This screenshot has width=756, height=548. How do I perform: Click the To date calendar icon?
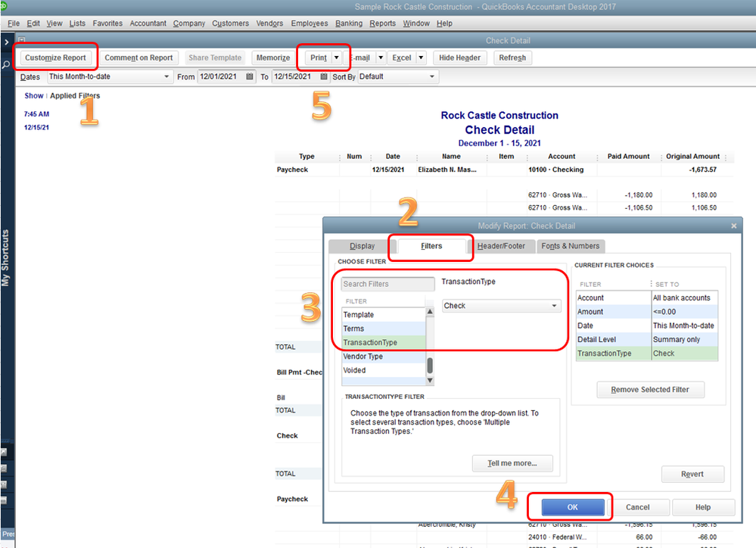point(324,76)
